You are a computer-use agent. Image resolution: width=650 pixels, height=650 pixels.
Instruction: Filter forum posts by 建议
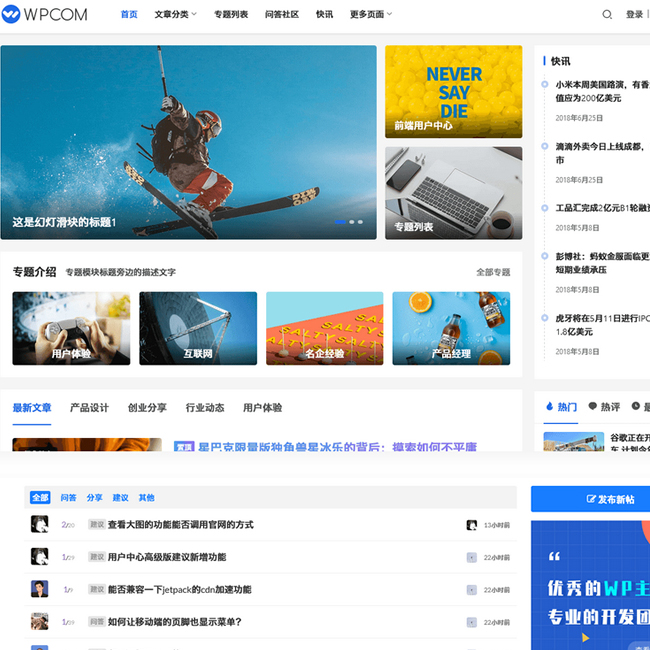121,498
